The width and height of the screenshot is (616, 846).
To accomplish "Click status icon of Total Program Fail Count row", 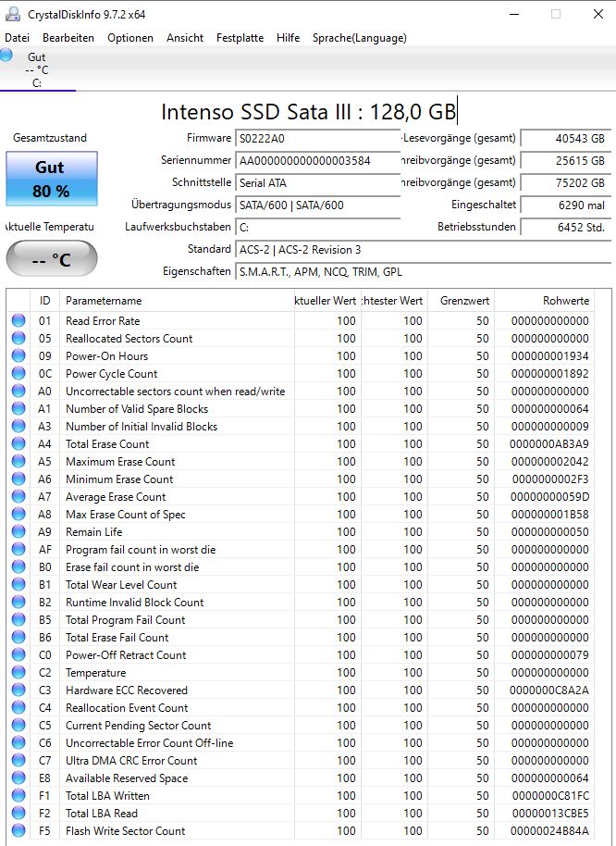I will [18, 619].
